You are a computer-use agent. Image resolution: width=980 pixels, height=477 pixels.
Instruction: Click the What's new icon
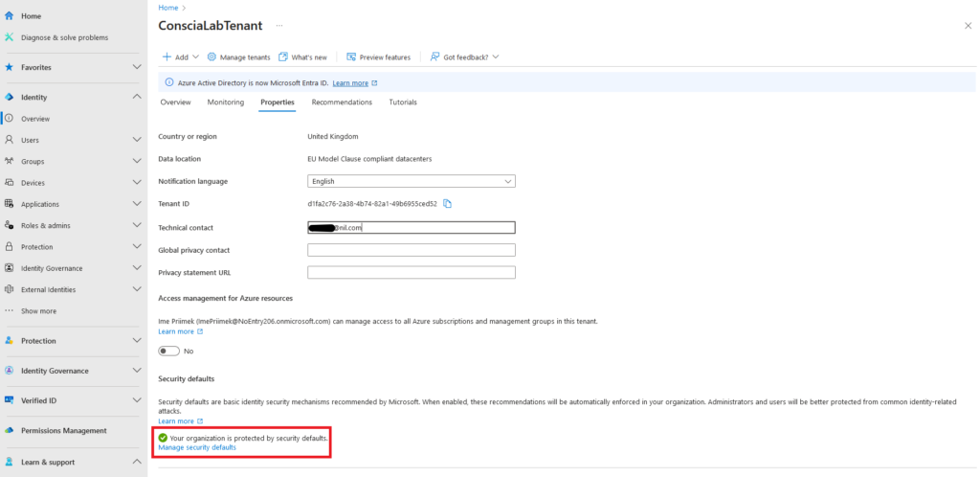click(283, 57)
